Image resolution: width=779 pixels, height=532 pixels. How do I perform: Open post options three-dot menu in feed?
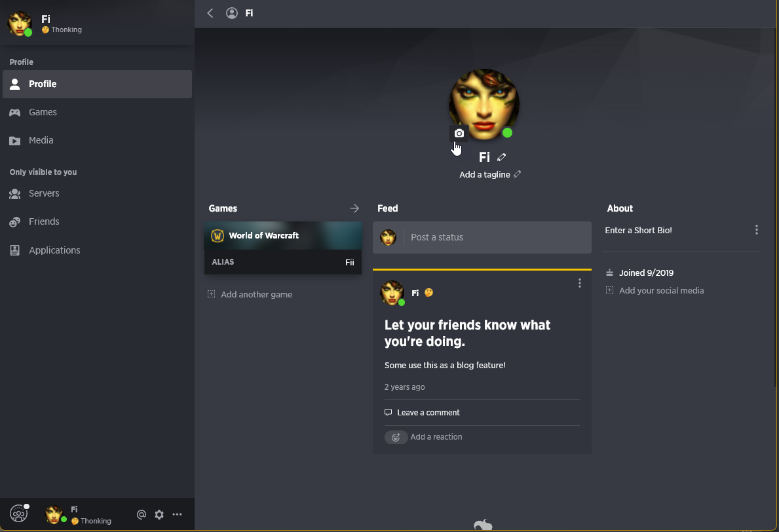(579, 282)
